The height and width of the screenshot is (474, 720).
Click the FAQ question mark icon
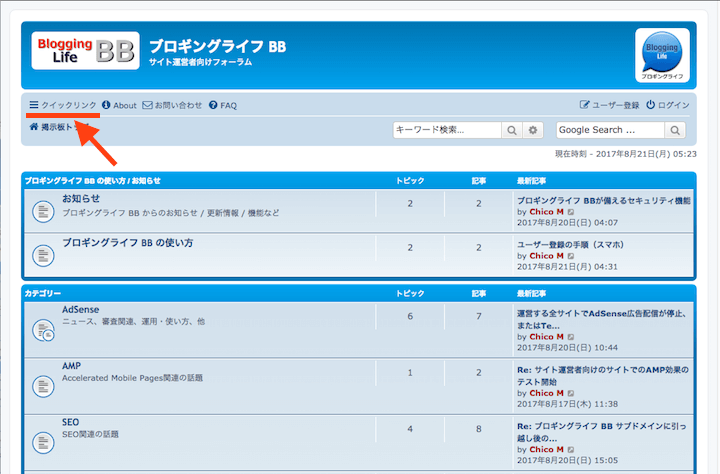213,105
